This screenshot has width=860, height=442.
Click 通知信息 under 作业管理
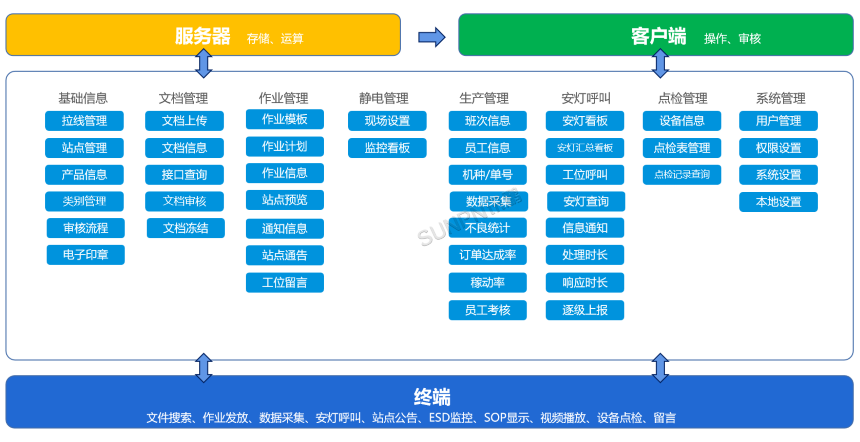(285, 229)
